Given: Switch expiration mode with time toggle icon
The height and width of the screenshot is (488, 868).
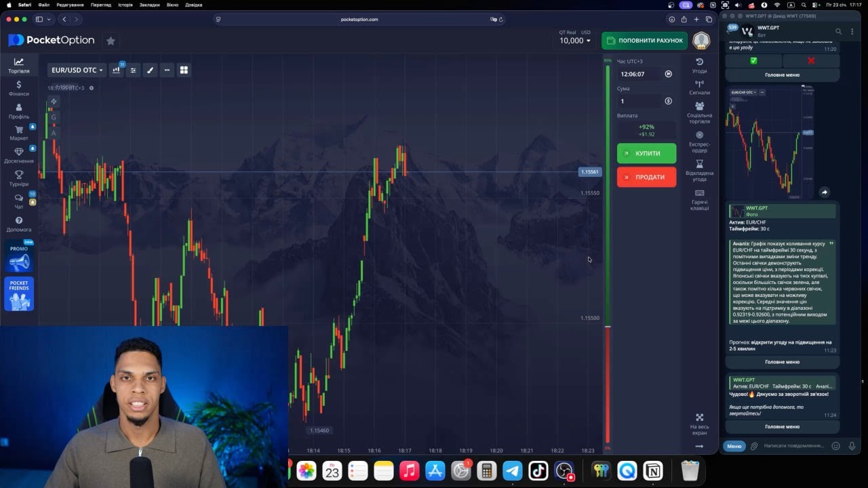Looking at the screenshot, I should (x=669, y=74).
